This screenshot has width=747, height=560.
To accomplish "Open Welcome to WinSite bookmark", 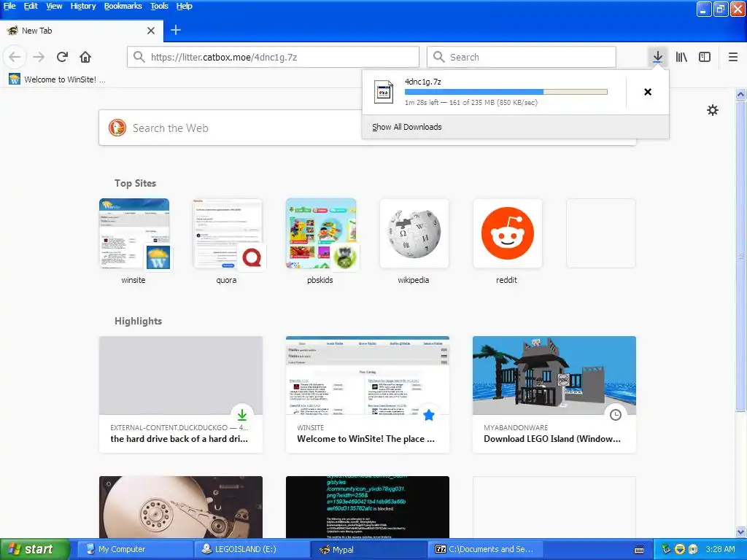I will coord(57,79).
